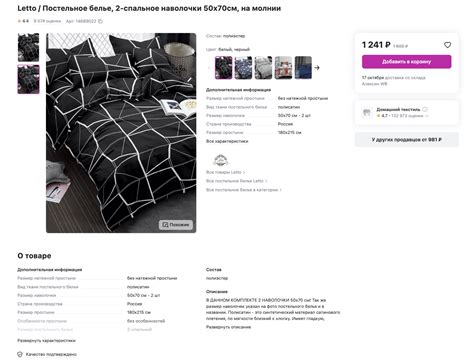474x364 pixels.
Task: View offers from other sellers from 981 ₽
Action: pyautogui.click(x=406, y=140)
